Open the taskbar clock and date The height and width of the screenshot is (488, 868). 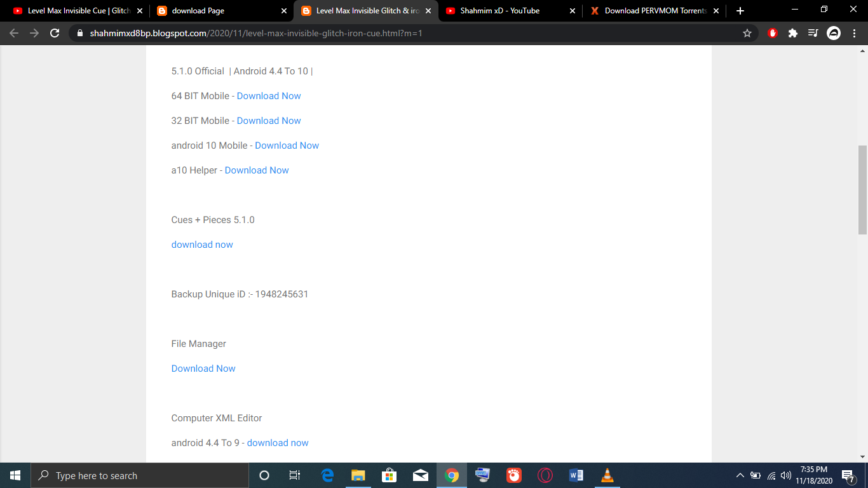[814, 475]
